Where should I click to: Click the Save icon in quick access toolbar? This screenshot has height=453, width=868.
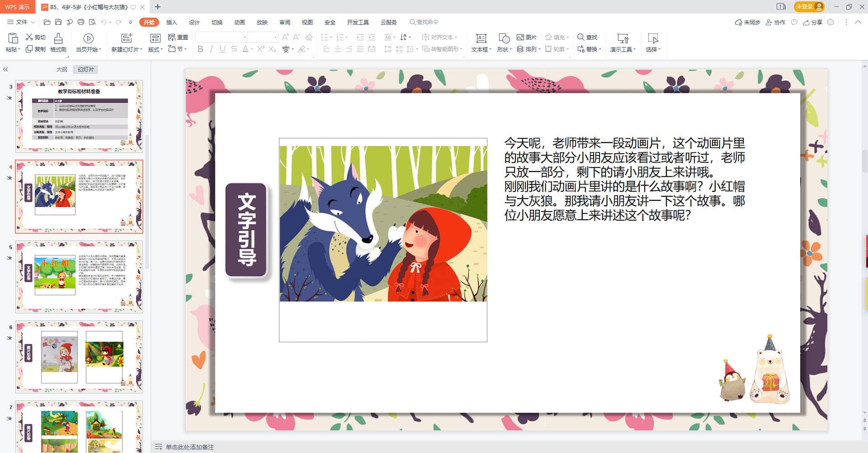coord(58,22)
